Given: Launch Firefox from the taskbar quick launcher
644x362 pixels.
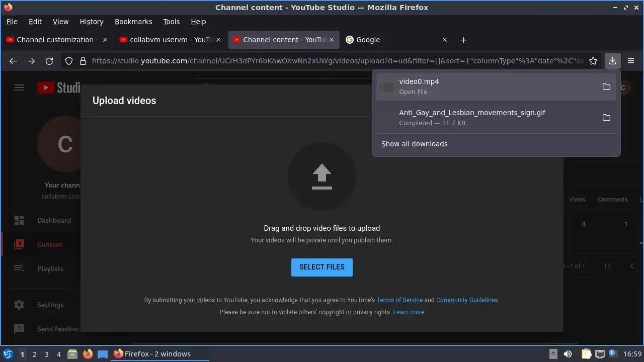Looking at the screenshot, I should coord(88,354).
